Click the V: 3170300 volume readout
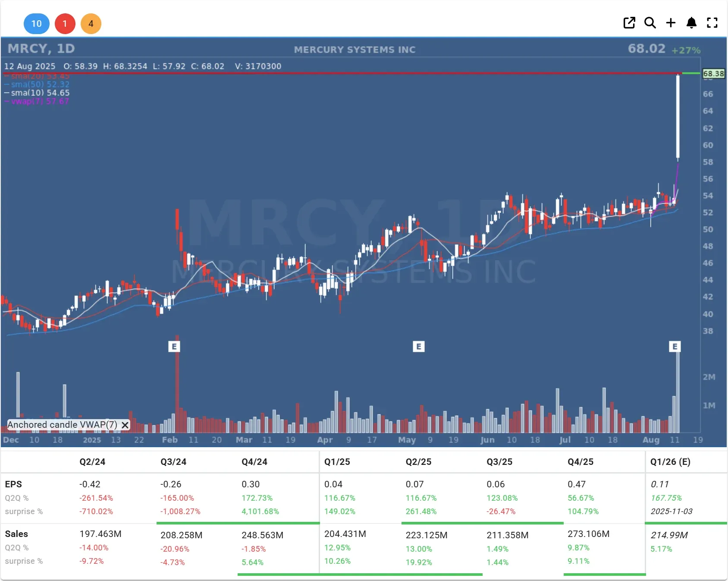 258,66
